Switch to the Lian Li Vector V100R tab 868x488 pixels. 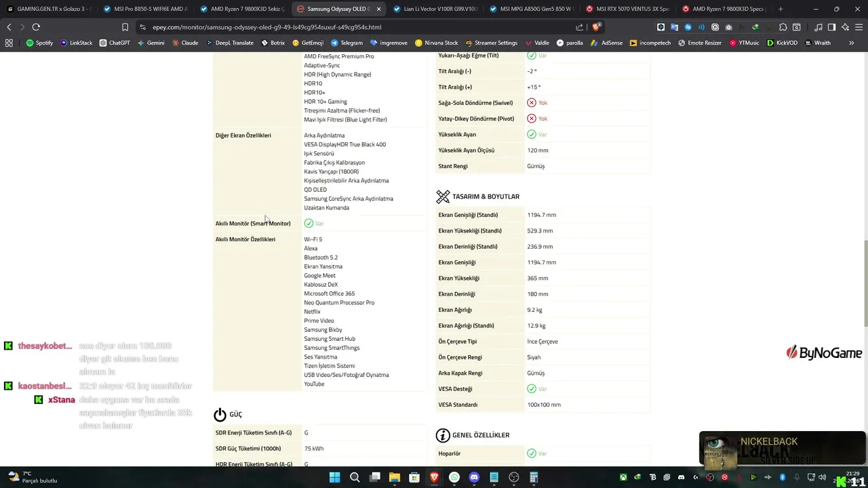tap(435, 9)
